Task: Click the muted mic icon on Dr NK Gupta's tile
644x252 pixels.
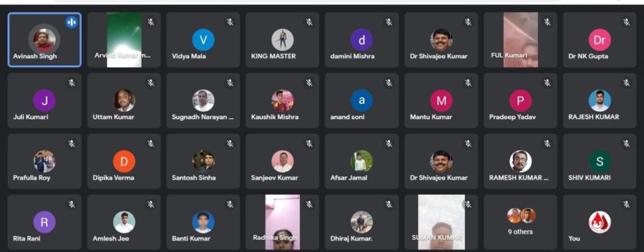Action: (x=626, y=22)
